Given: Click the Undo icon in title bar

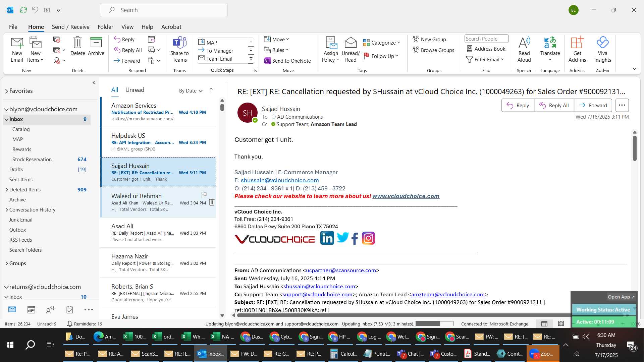Looking at the screenshot, I should (x=35, y=10).
